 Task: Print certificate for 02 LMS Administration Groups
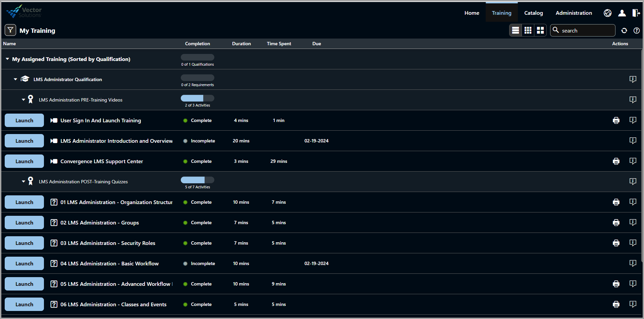click(616, 223)
